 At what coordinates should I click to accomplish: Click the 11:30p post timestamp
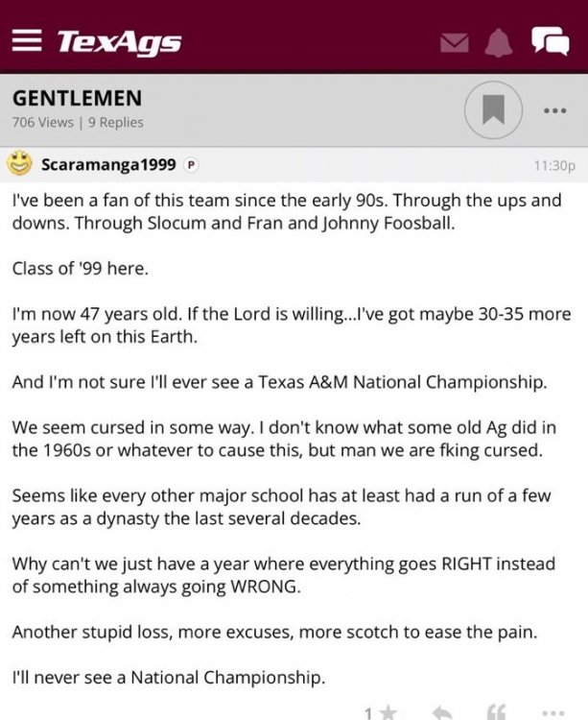click(x=553, y=165)
